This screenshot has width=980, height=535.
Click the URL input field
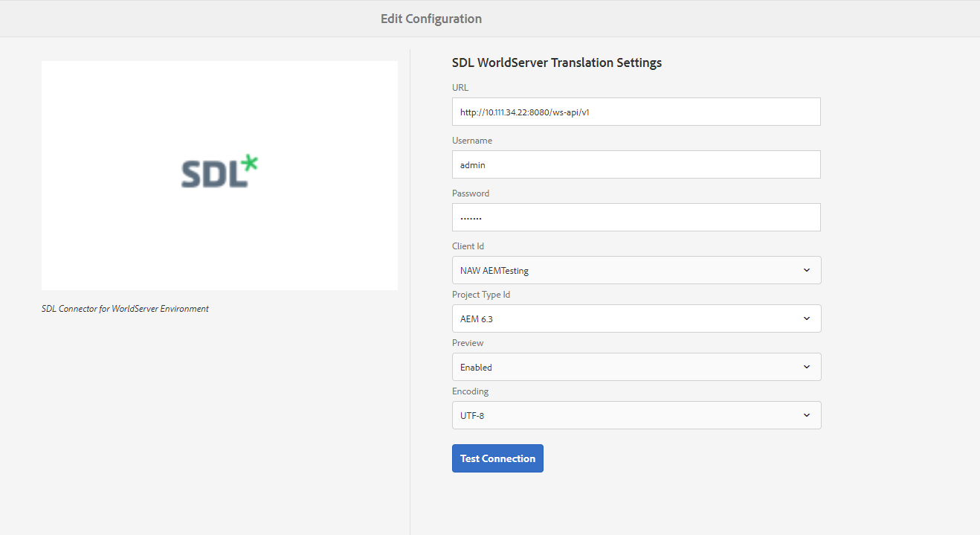tap(636, 112)
